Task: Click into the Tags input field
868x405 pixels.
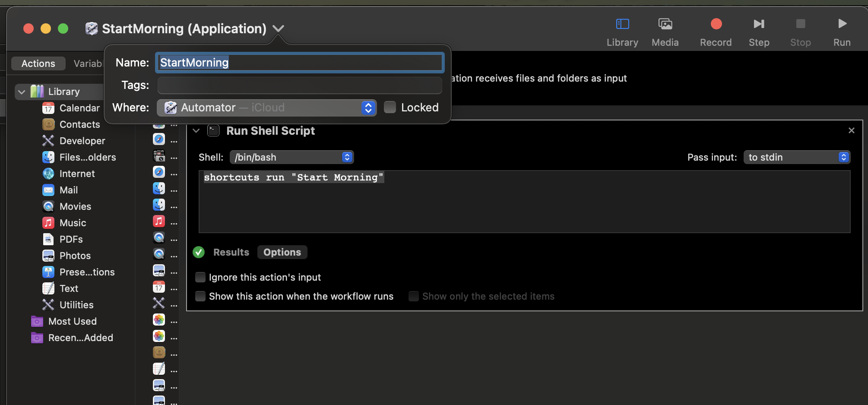Action: [300, 85]
